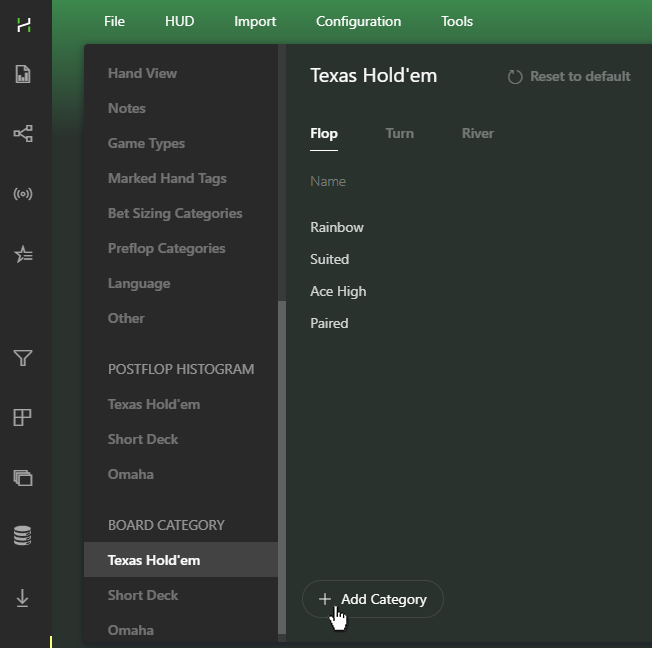Click Reset to default
Screen dimensions: 652x648
coord(580,77)
